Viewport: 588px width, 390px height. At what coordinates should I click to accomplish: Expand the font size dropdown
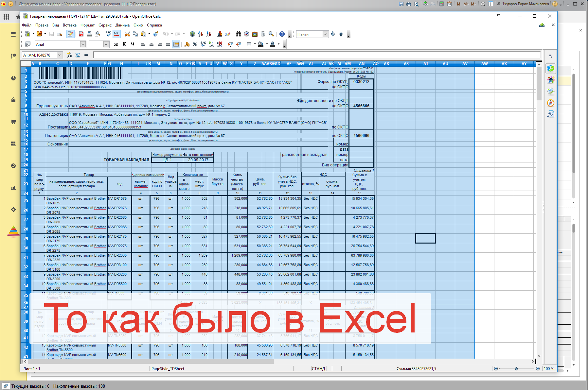tap(106, 44)
